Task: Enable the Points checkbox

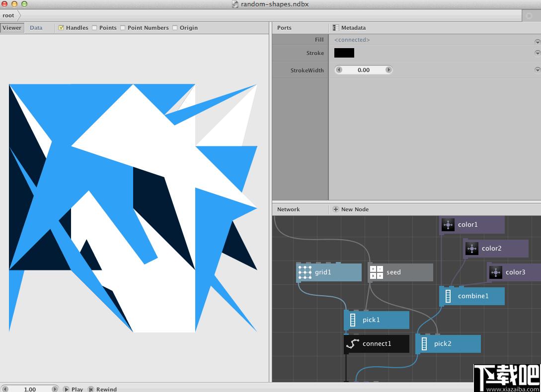Action: tap(94, 28)
